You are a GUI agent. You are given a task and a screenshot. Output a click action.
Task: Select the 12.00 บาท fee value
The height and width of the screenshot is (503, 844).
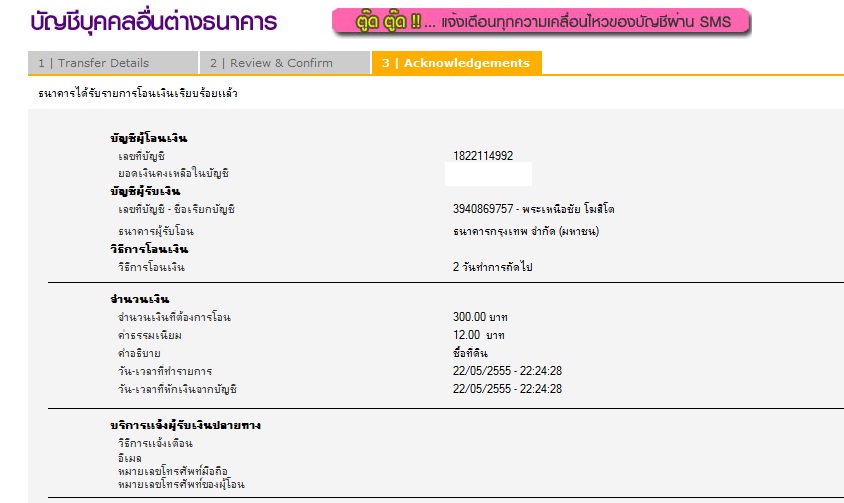[479, 335]
